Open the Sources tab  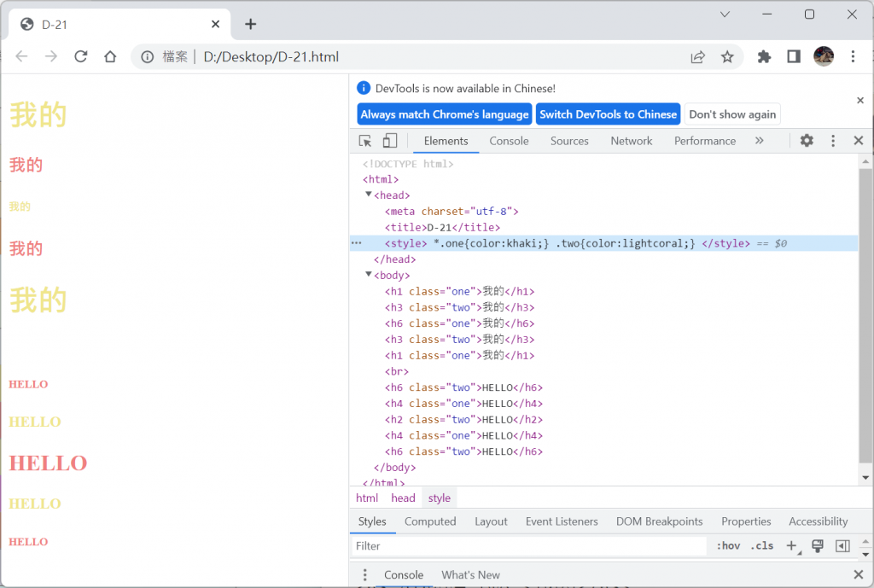[x=569, y=141]
